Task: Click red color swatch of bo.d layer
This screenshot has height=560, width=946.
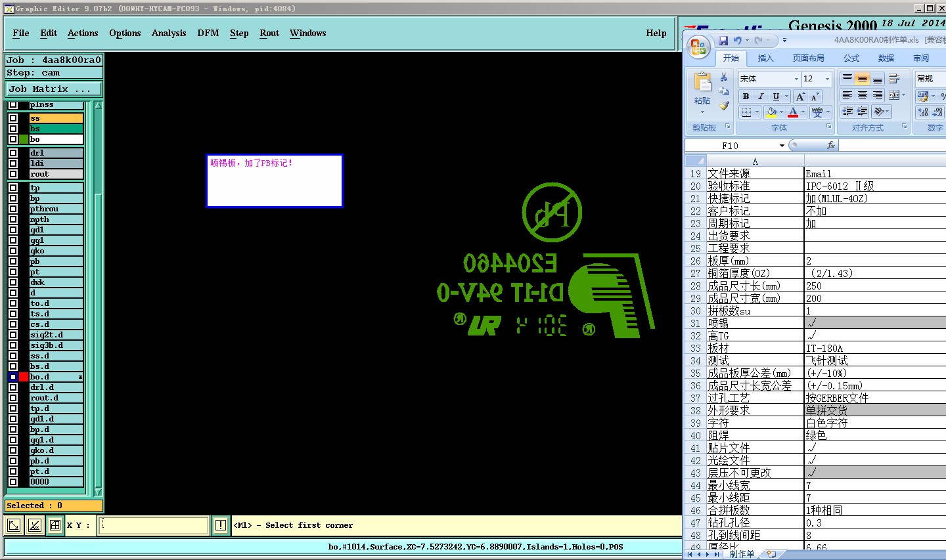Action: (x=24, y=377)
